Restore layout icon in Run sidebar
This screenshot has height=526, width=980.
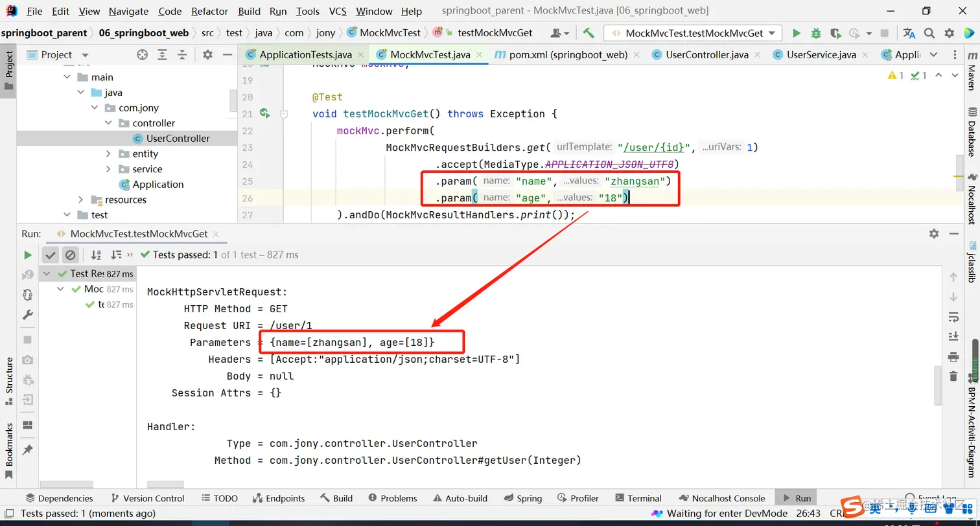[27, 425]
